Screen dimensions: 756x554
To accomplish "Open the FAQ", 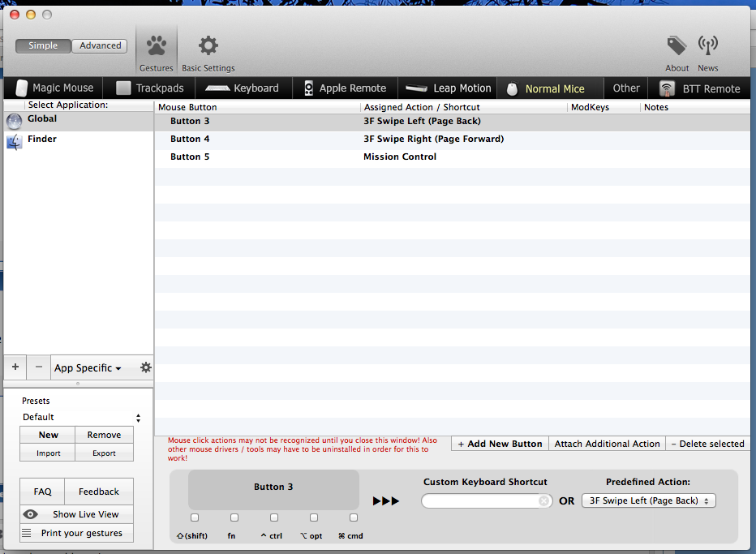I will [42, 492].
